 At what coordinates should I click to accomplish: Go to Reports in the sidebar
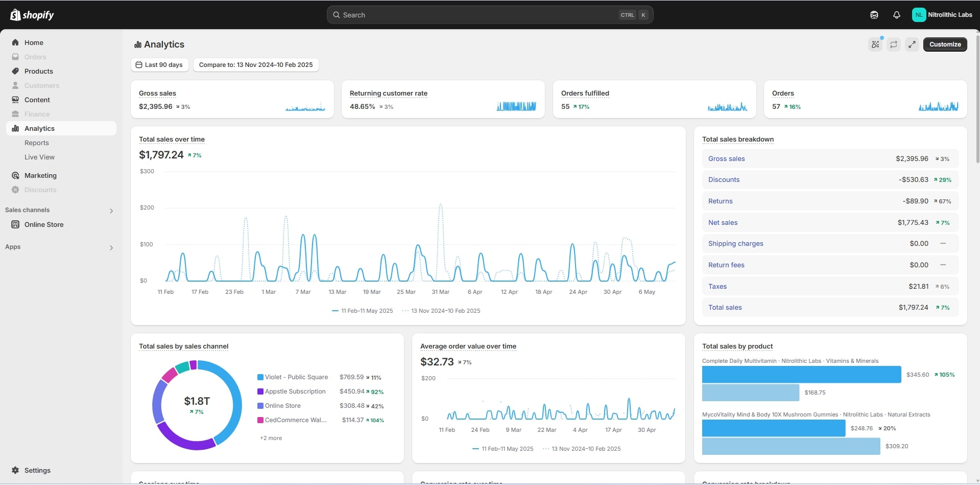click(x=37, y=143)
